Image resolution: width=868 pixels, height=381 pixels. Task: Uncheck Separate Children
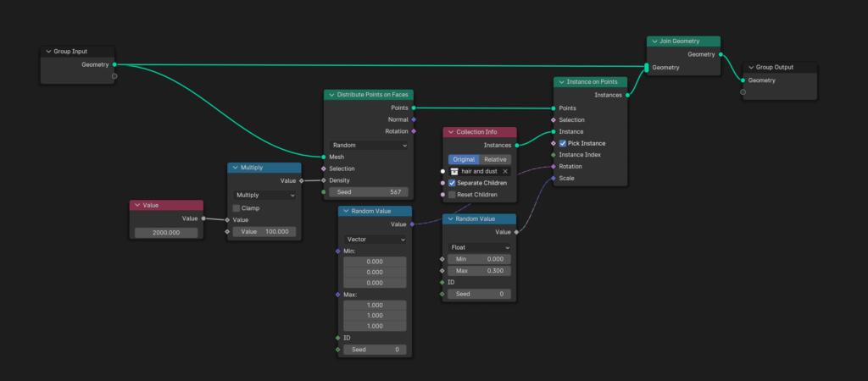click(452, 183)
